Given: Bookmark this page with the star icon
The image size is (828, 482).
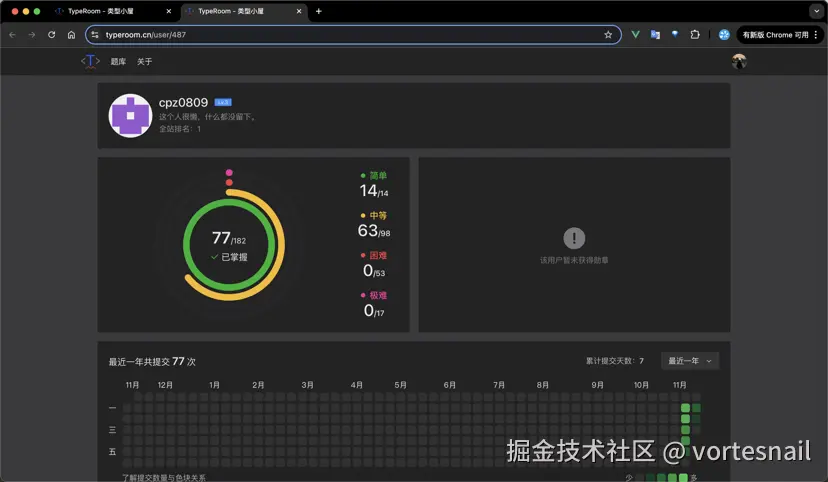Looking at the screenshot, I should (608, 34).
